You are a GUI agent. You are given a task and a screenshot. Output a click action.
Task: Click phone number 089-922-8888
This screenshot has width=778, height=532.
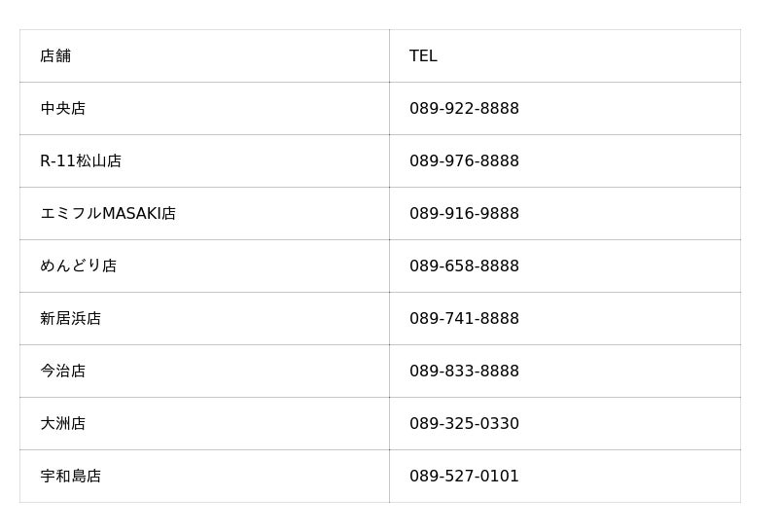pos(464,109)
